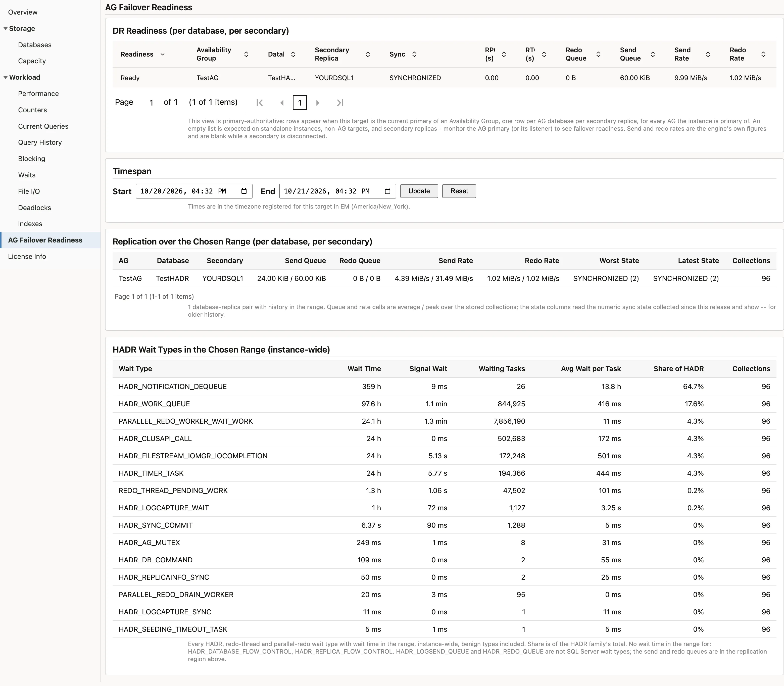The width and height of the screenshot is (784, 686).
Task: Open the End date calendar picker
Action: pyautogui.click(x=387, y=191)
